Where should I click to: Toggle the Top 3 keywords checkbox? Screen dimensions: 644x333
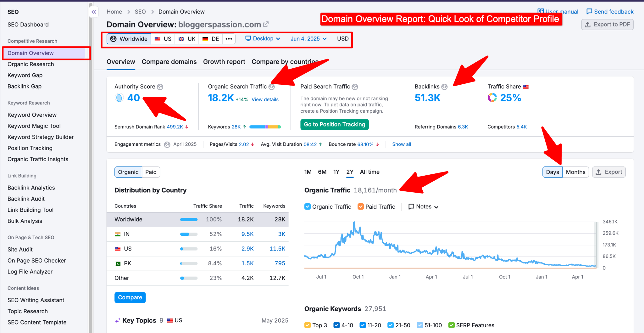point(308,325)
